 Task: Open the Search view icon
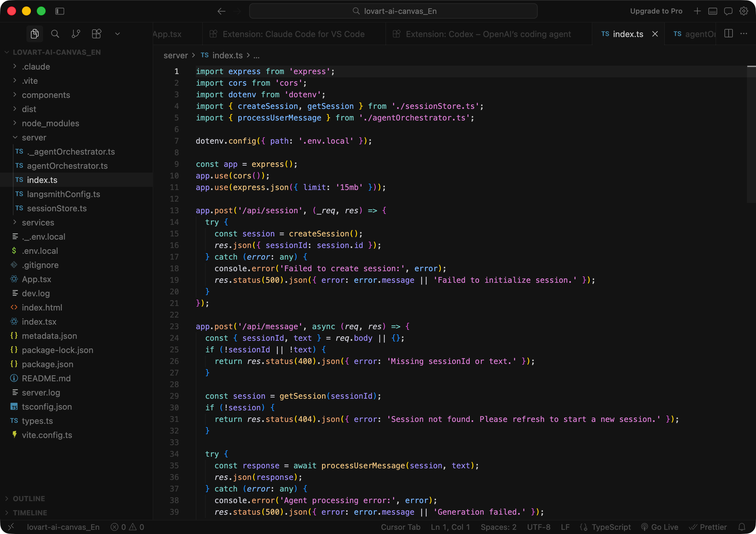pos(55,33)
